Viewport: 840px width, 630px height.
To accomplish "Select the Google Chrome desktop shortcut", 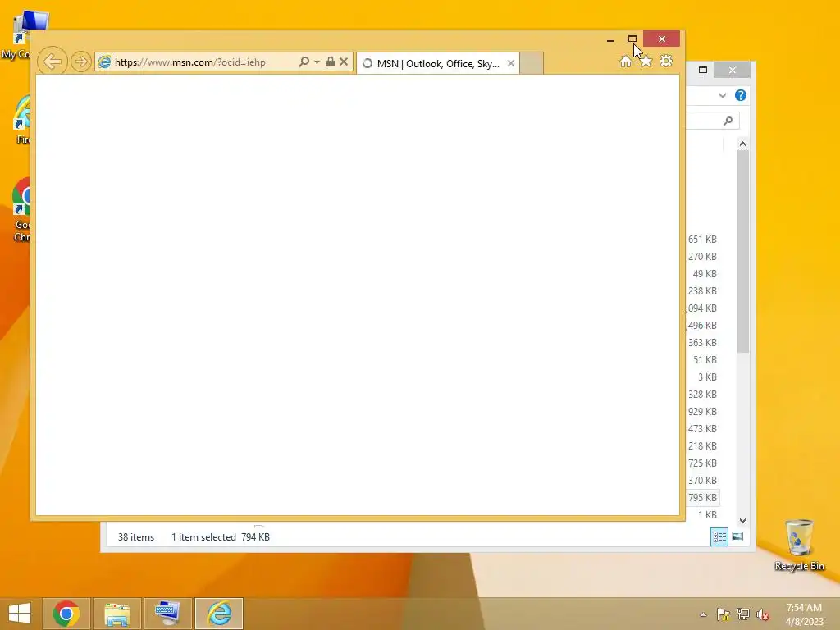I will click(21, 209).
